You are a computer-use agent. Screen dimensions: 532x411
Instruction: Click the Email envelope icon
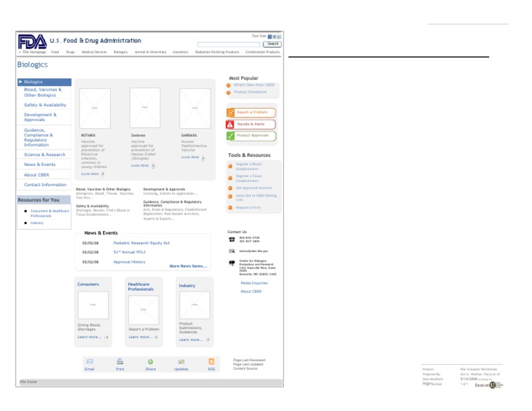[x=89, y=362]
